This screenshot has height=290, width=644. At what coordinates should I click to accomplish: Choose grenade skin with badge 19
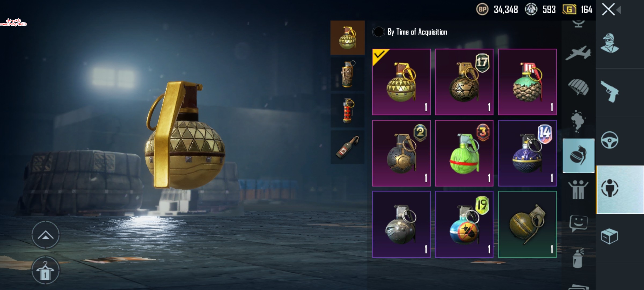pyautogui.click(x=464, y=224)
